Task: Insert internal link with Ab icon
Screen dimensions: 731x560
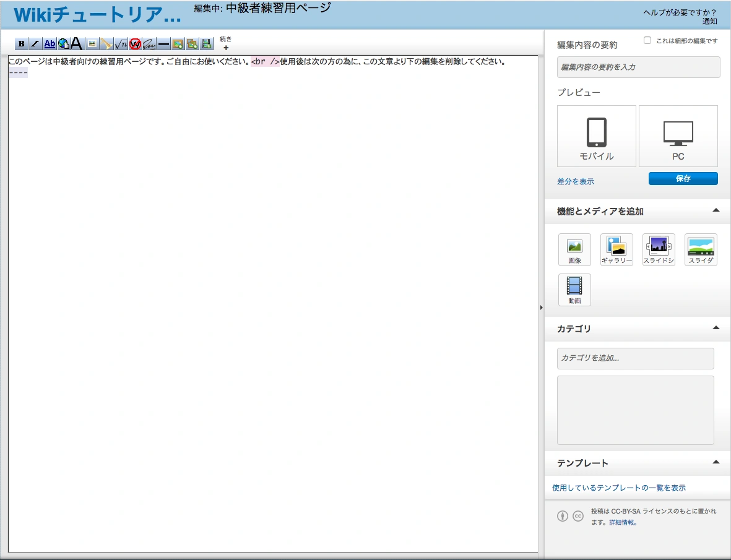Action: click(50, 44)
